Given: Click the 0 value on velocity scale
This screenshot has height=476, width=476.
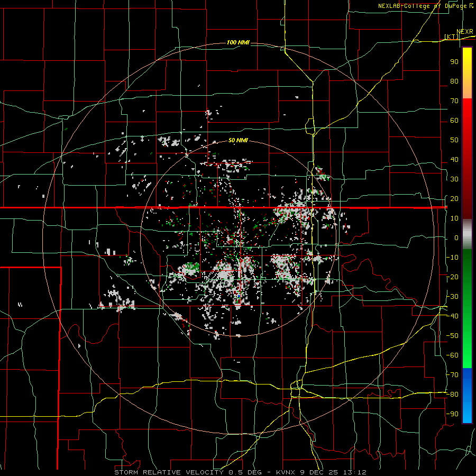Looking at the screenshot, I should [456, 237].
